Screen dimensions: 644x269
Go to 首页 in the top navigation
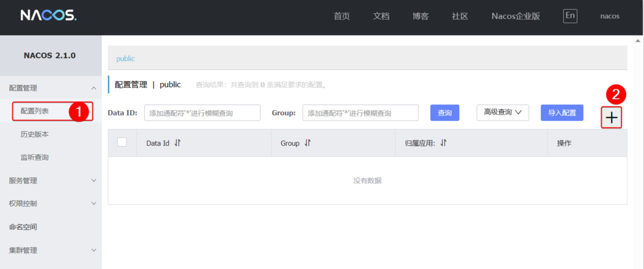click(x=342, y=16)
